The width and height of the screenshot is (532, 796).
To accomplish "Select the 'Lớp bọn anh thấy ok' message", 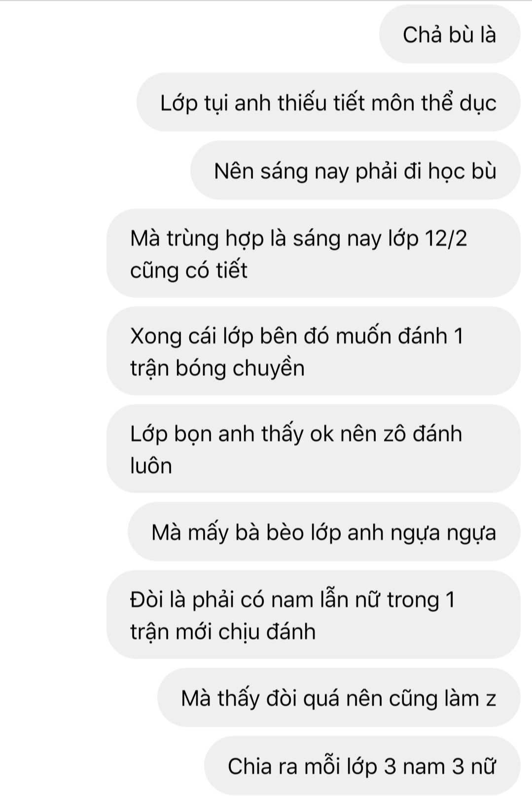I will [314, 449].
